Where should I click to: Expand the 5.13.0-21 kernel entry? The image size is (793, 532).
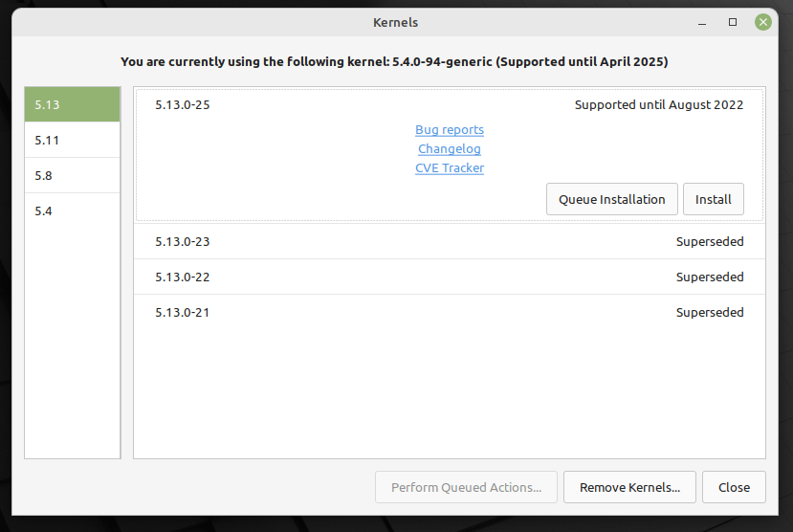click(450, 313)
